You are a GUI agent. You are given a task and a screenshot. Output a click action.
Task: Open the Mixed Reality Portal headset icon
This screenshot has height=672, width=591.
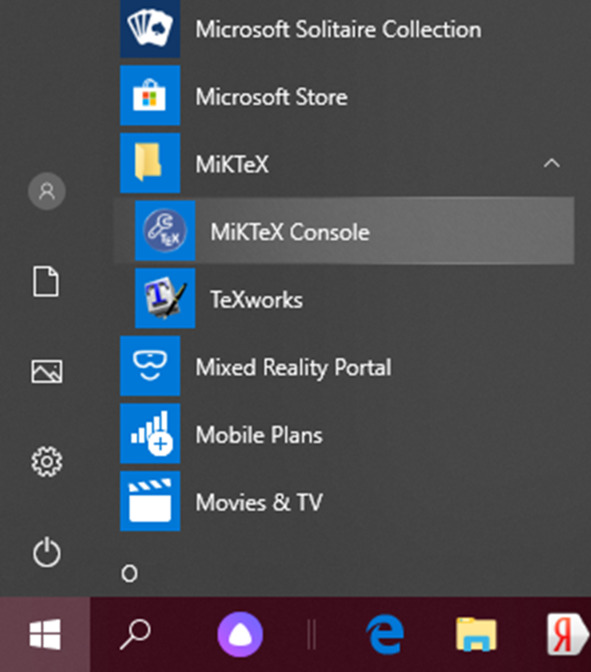pyautogui.click(x=150, y=366)
